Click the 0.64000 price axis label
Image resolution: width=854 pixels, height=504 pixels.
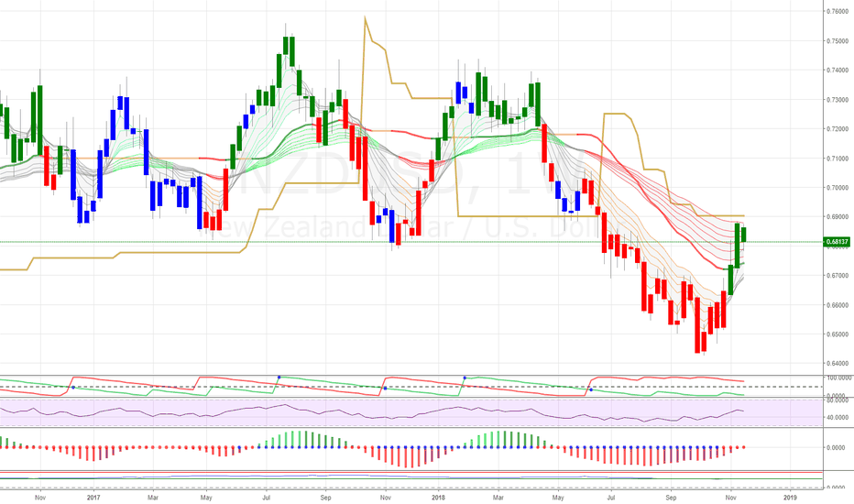click(x=838, y=364)
